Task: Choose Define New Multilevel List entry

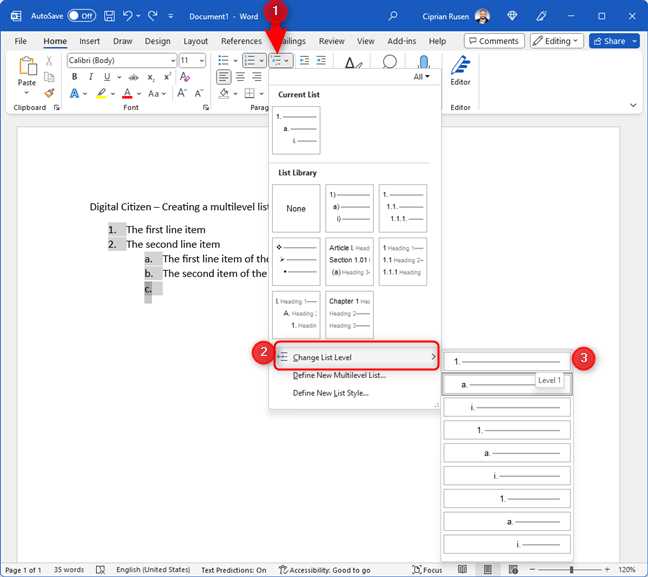Action: 339,375
